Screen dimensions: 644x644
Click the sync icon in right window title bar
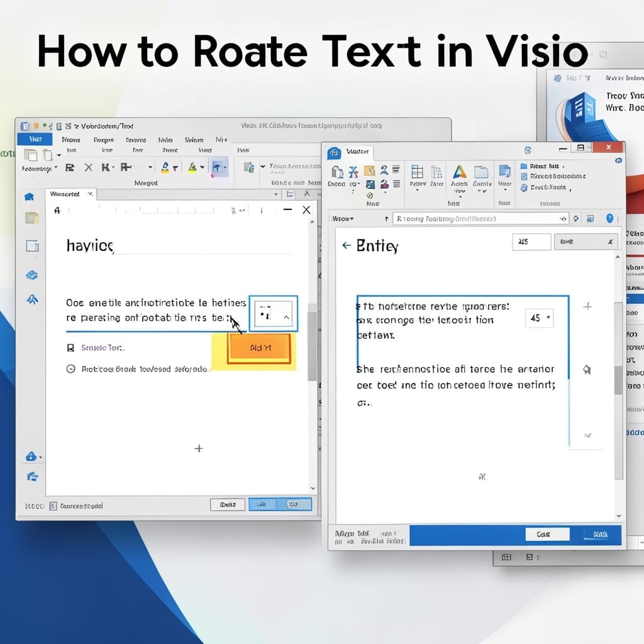pyautogui.click(x=528, y=150)
